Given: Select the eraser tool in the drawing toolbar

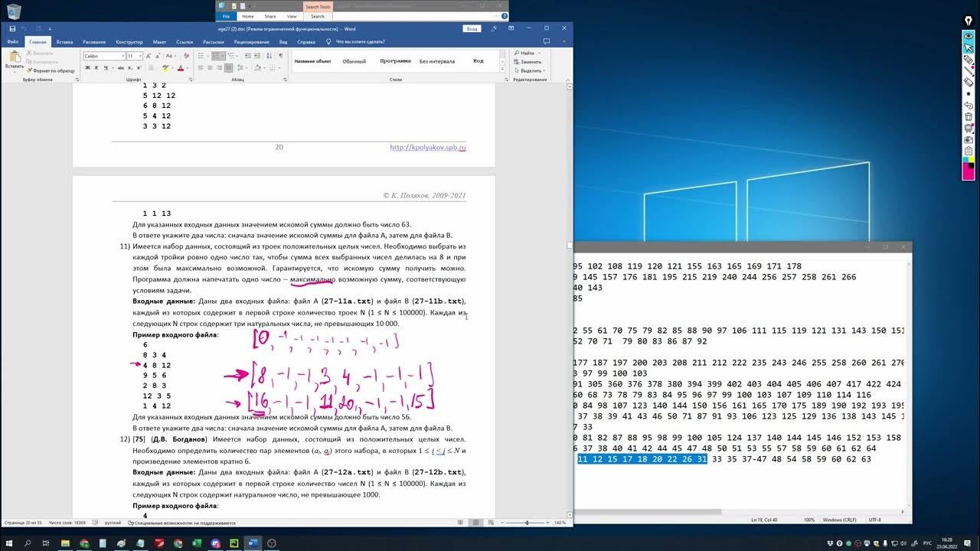Looking at the screenshot, I should [969, 82].
